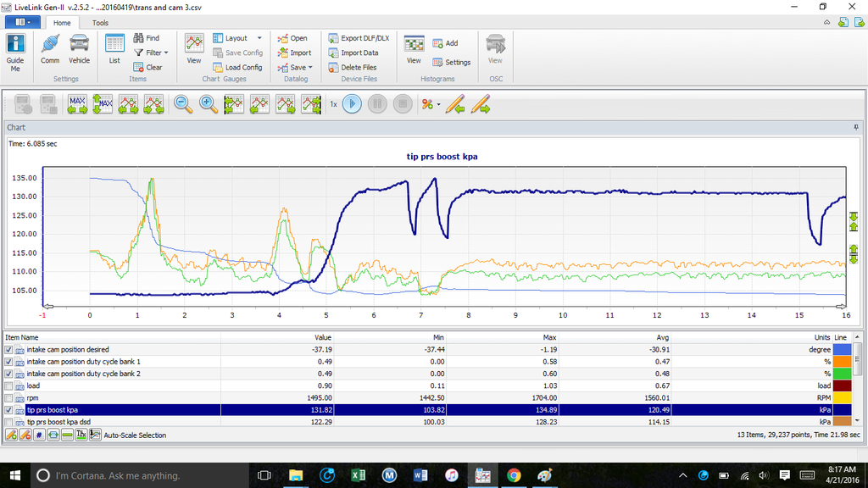Click the pencil with left arrow icon
Screen dimensions: 868x488
(x=455, y=104)
